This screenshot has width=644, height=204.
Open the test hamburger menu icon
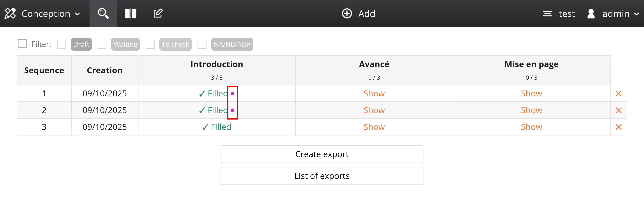(547, 14)
